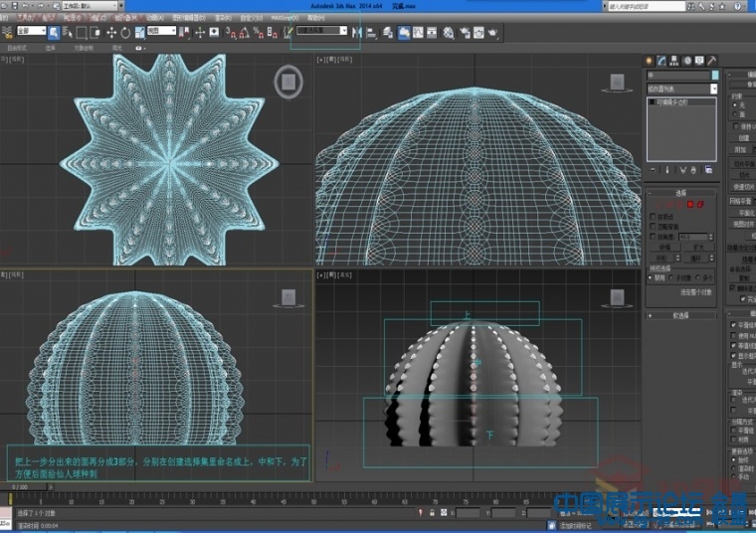Open the Rendered Frame Window

(x=478, y=33)
